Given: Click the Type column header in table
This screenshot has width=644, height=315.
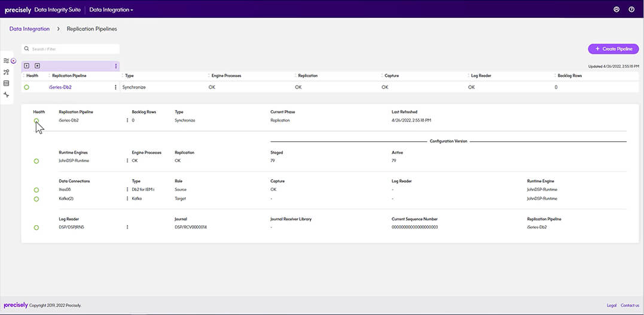Looking at the screenshot, I should (x=129, y=76).
